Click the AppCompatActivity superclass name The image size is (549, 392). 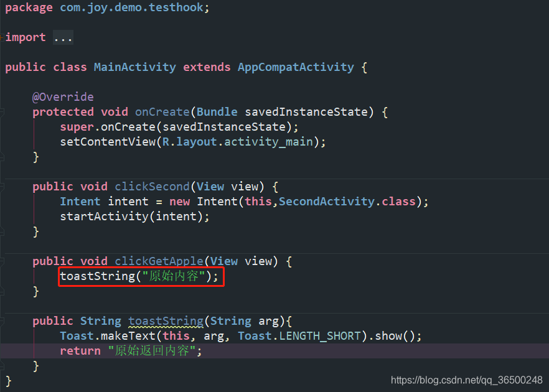point(296,67)
